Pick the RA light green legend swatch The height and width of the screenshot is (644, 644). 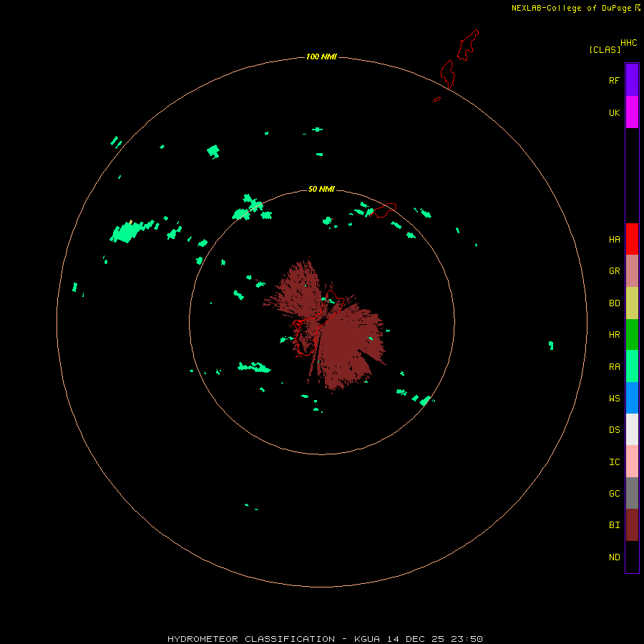pos(632,366)
